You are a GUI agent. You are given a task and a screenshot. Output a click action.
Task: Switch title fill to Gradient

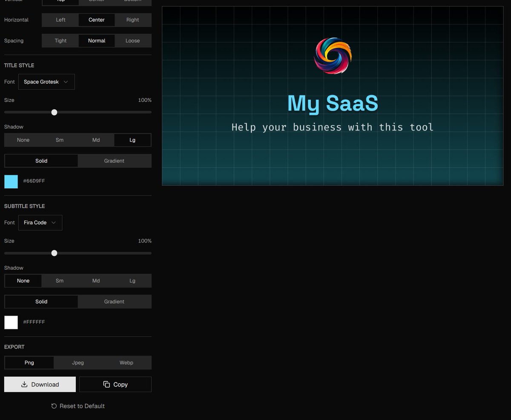[x=114, y=161]
